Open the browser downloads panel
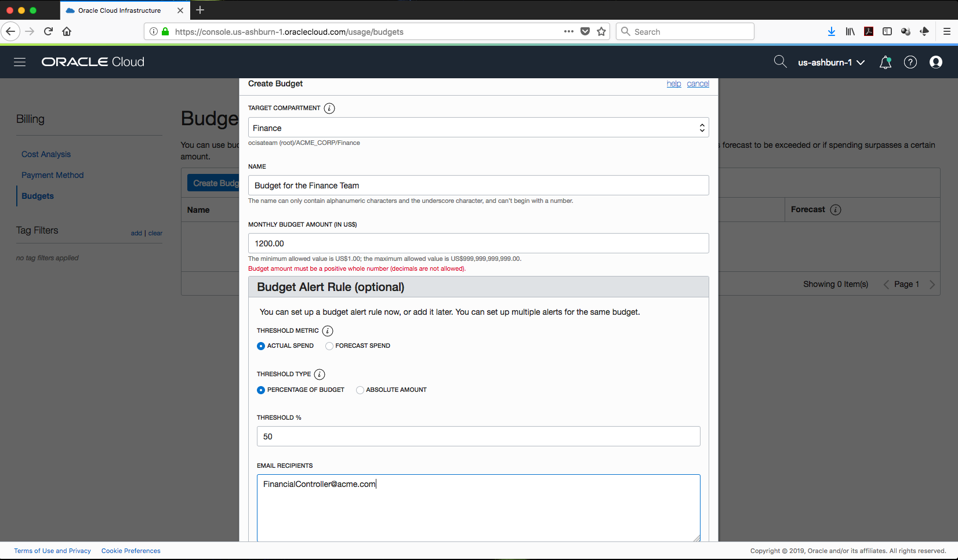The image size is (958, 560). [832, 31]
